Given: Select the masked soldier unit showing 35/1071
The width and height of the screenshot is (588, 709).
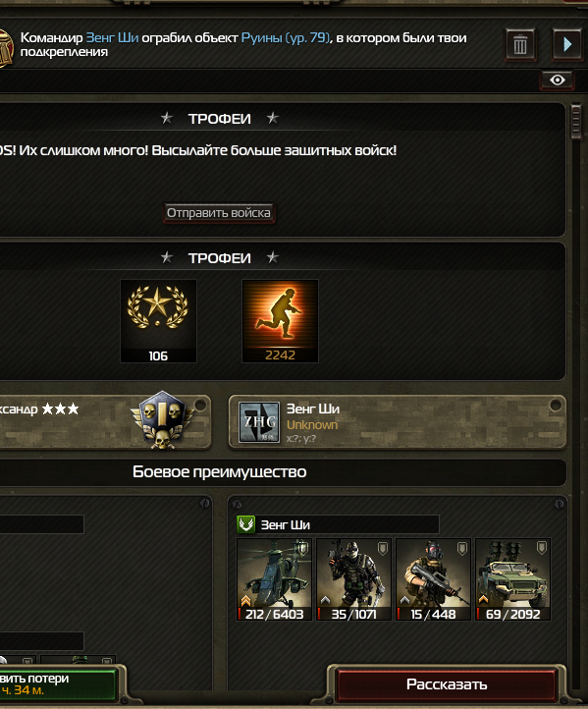Looking at the screenshot, I should (x=353, y=579).
